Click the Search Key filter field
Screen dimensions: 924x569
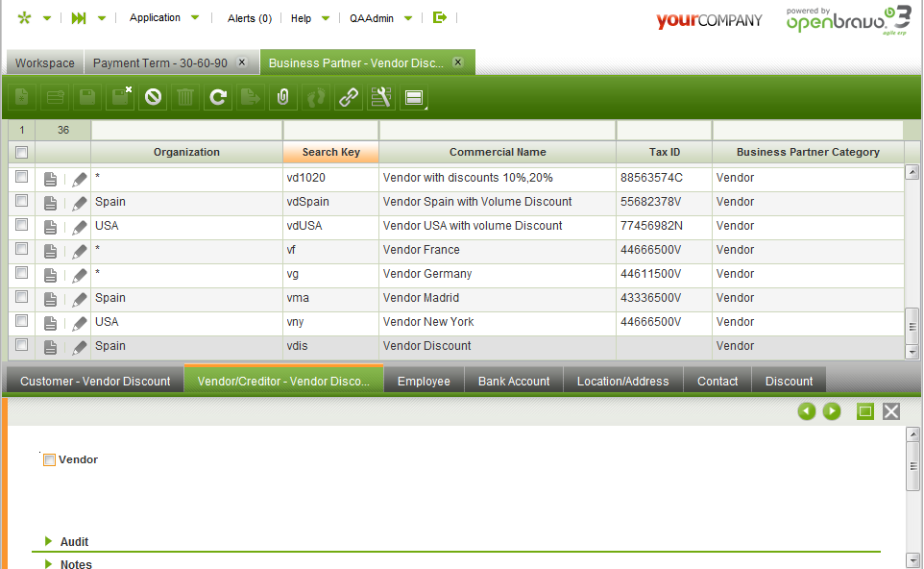point(330,131)
